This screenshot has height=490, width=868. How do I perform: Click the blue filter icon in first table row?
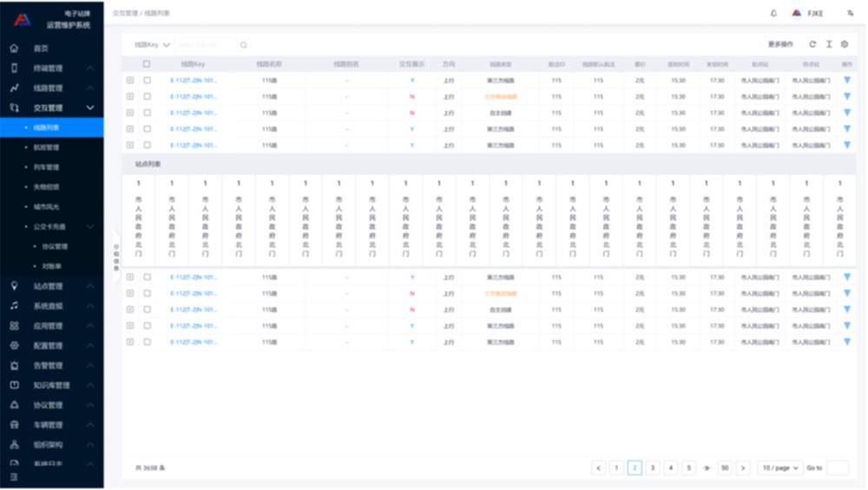click(x=847, y=81)
